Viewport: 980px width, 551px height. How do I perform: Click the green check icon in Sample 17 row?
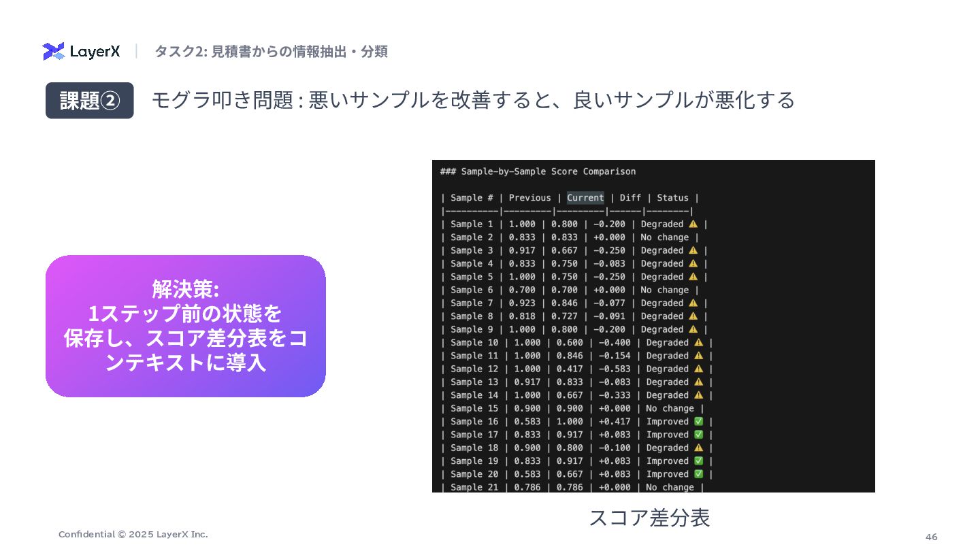698,435
